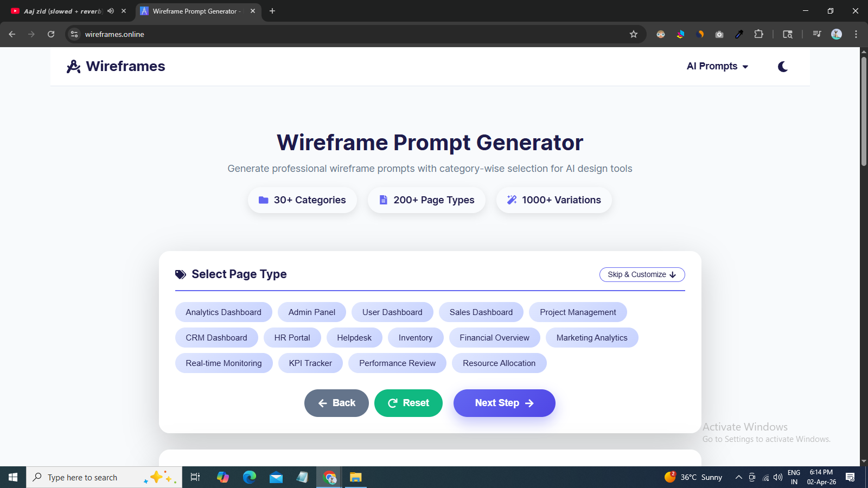Image resolution: width=868 pixels, height=488 pixels.
Task: Select the eyedropper extension icon
Action: 739,34
